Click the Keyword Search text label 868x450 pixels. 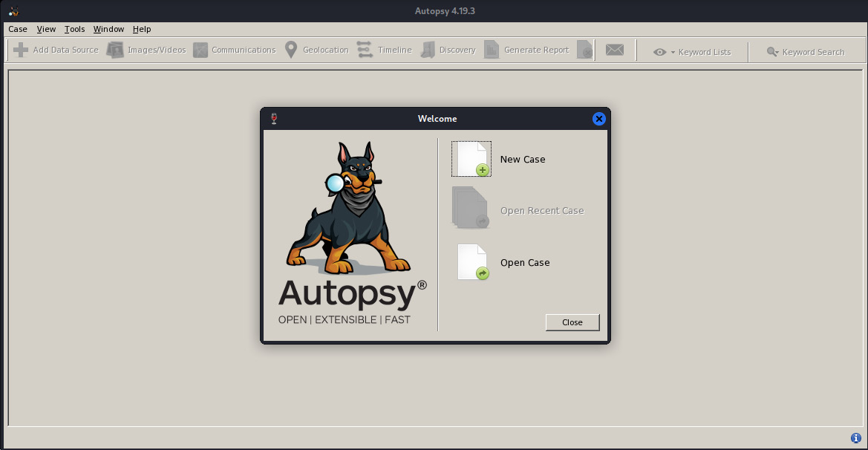point(813,52)
